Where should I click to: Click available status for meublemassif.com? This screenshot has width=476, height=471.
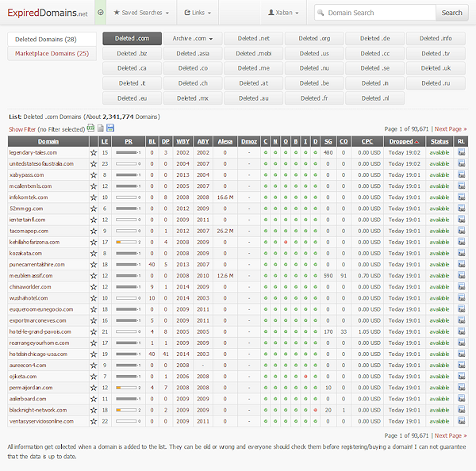(x=440, y=276)
